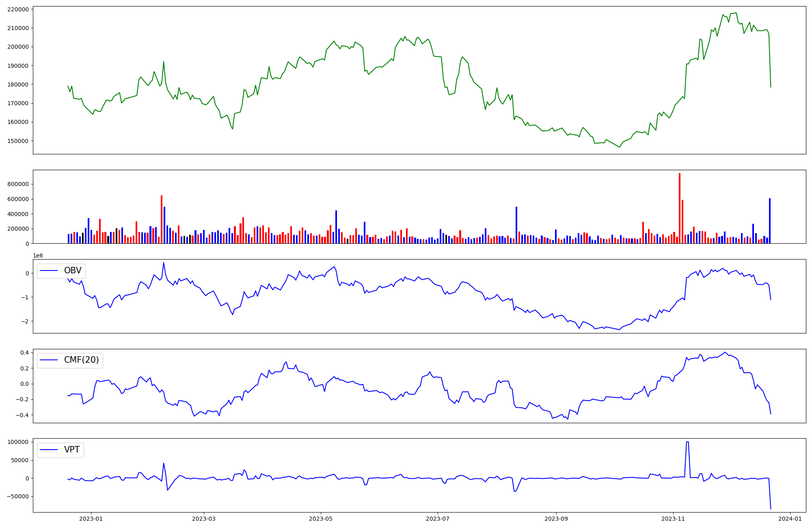Select the 2023-09 x-axis date label
Screen dimensions: 812x528
tap(556, 519)
